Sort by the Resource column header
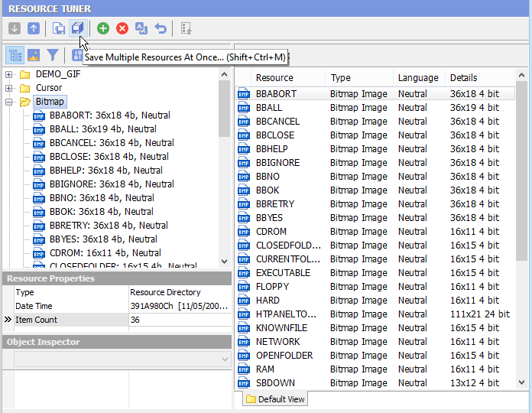532x413 pixels. click(x=274, y=77)
